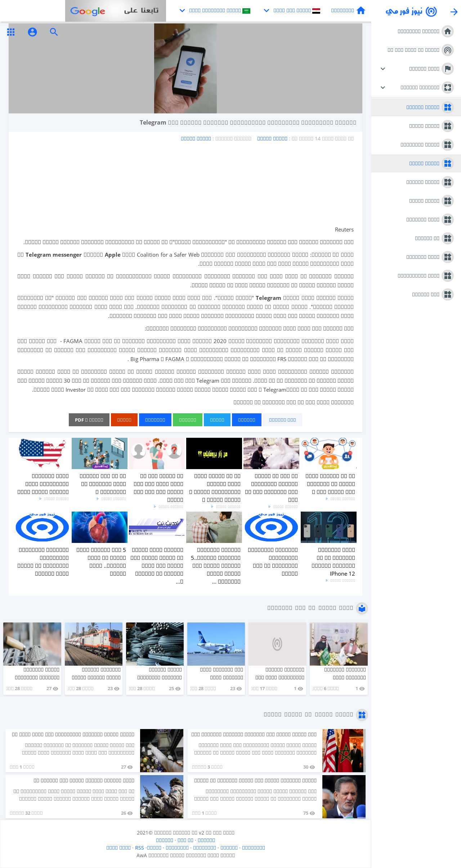The width and height of the screenshot is (461, 868).
Task: Open the bride in white dress thumbnail
Action: 271,453
